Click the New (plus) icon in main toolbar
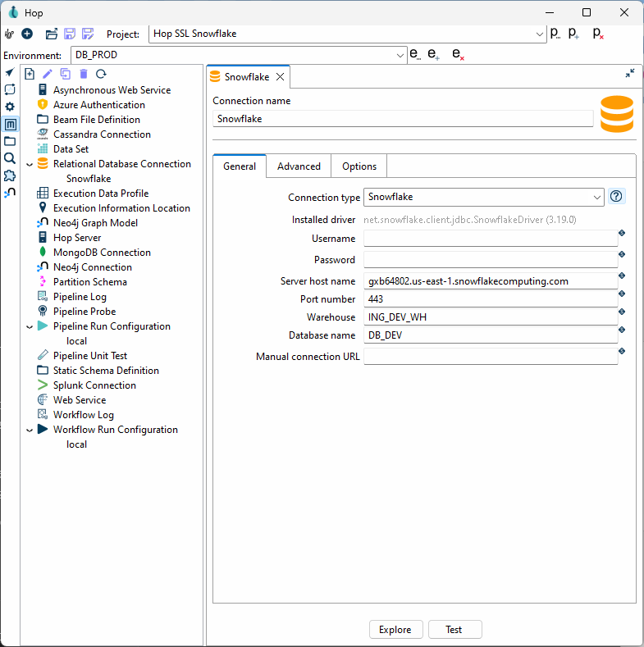The height and width of the screenshot is (647, 644). coord(27,34)
